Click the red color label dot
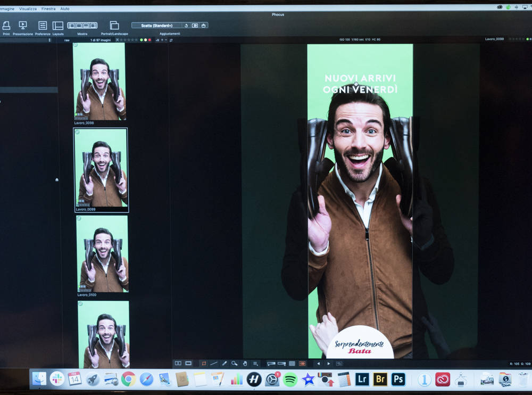This screenshot has height=395, width=532. pos(149,40)
